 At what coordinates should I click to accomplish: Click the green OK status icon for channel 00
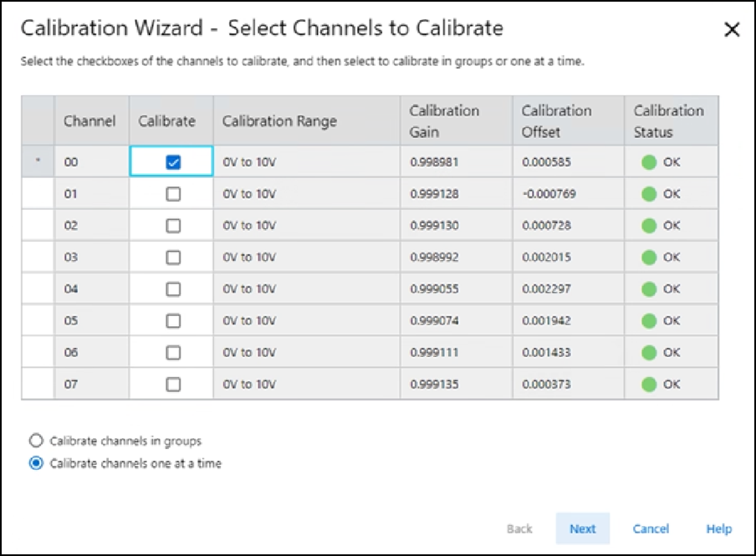point(649,162)
